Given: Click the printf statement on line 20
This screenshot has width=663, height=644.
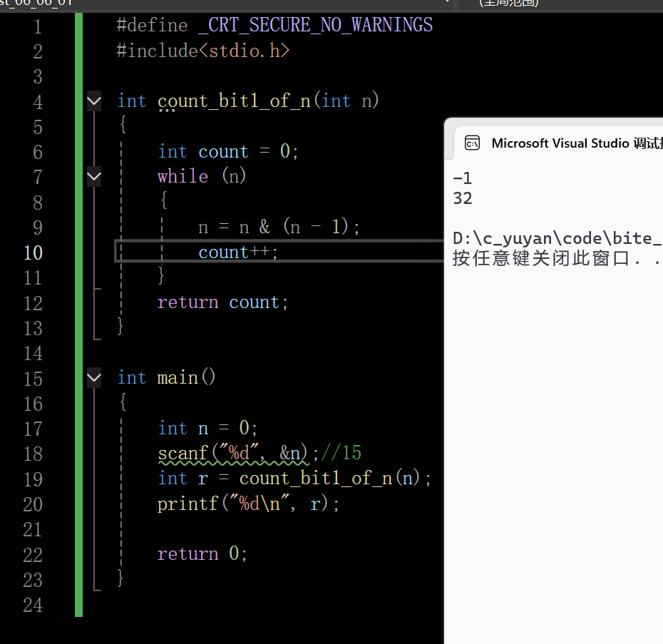Looking at the screenshot, I should pyautogui.click(x=249, y=504).
